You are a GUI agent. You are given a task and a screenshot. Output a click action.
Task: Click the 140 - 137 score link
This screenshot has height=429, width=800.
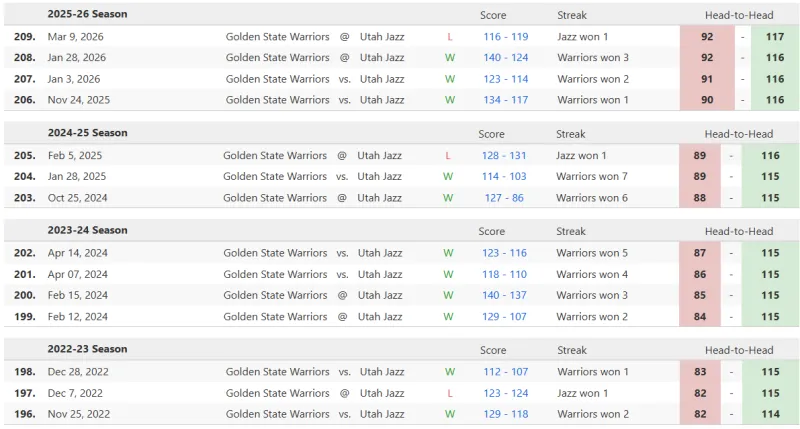click(x=504, y=295)
